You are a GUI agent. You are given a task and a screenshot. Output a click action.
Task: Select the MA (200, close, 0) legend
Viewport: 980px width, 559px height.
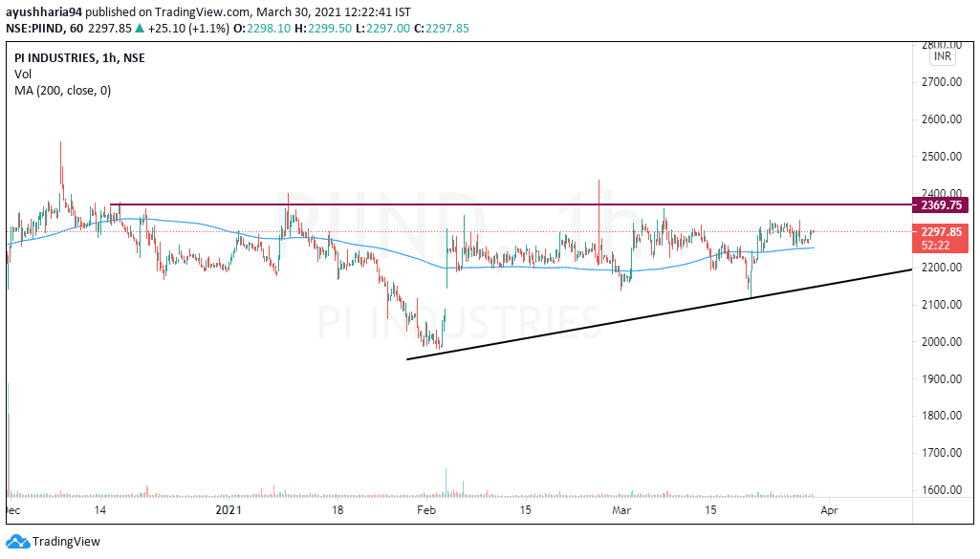pos(62,91)
